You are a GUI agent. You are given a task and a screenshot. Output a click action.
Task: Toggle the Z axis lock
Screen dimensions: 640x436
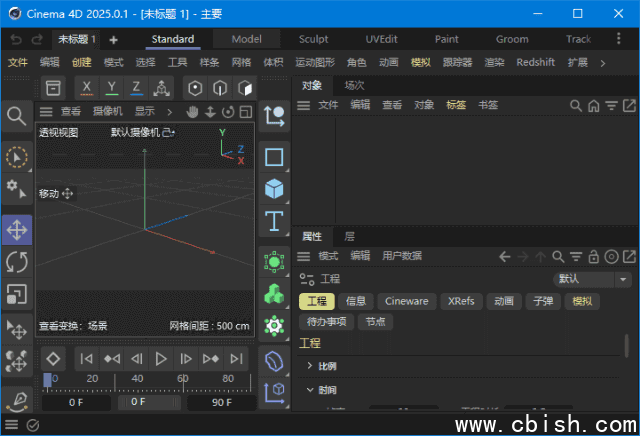pos(137,88)
